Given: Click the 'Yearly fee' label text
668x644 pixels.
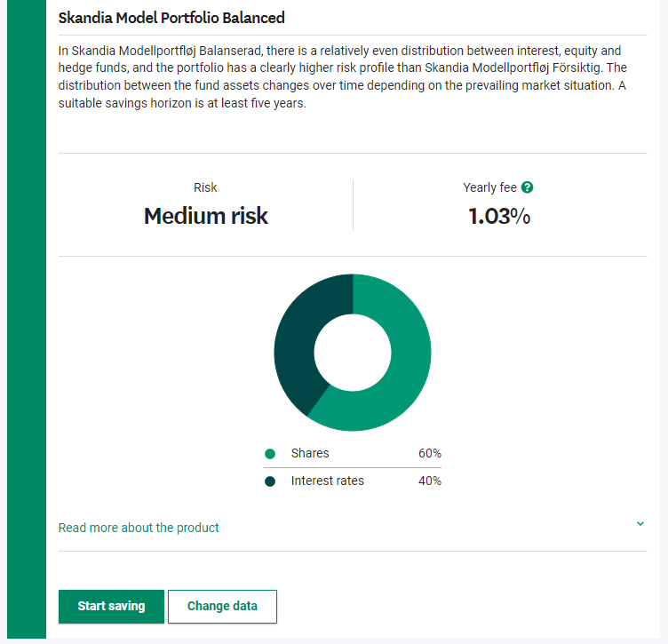Looking at the screenshot, I should (490, 187).
